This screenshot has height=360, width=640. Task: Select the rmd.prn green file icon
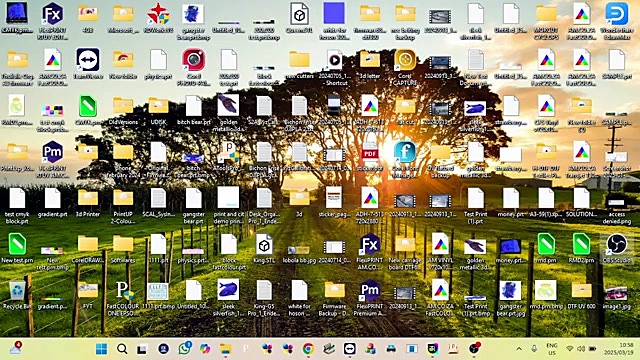pyautogui.click(x=546, y=244)
